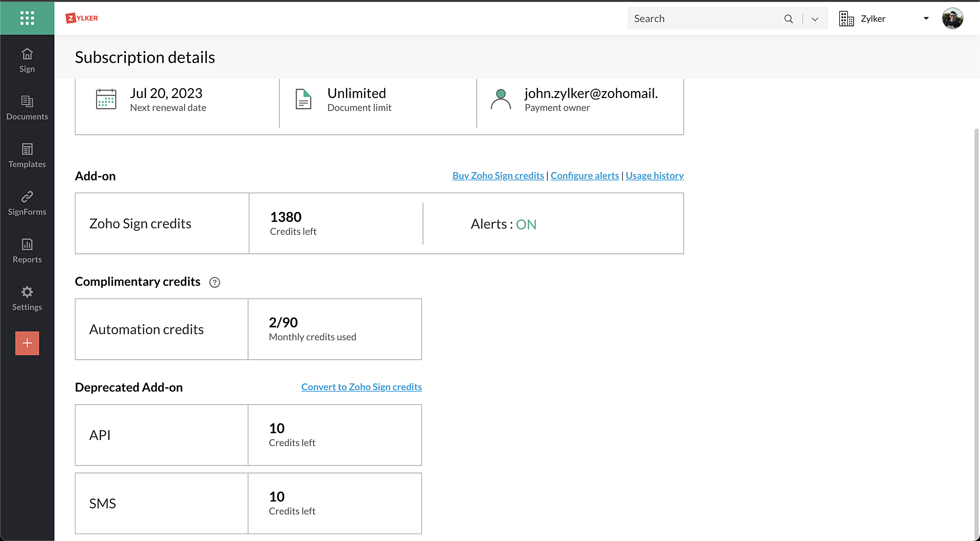Click the search magnifier icon

[788, 19]
